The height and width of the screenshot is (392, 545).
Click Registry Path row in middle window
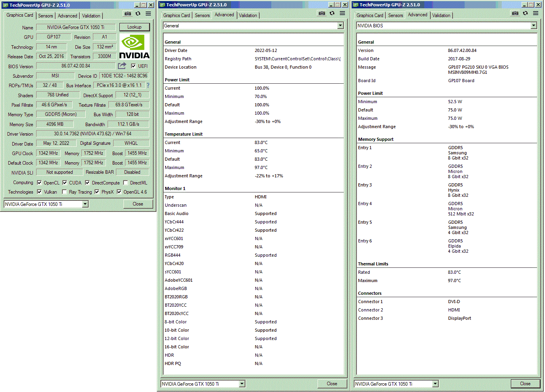(x=253, y=59)
